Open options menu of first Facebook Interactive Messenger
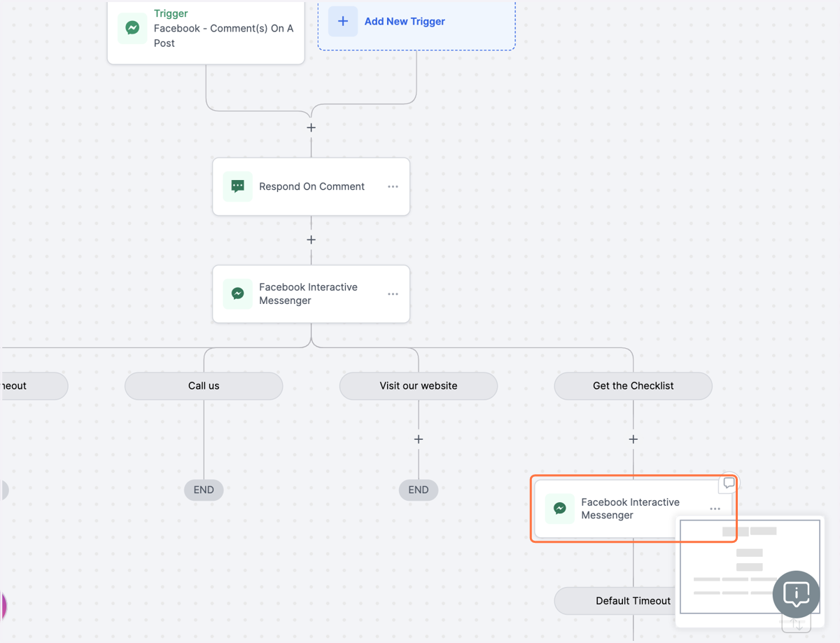 pyautogui.click(x=393, y=294)
